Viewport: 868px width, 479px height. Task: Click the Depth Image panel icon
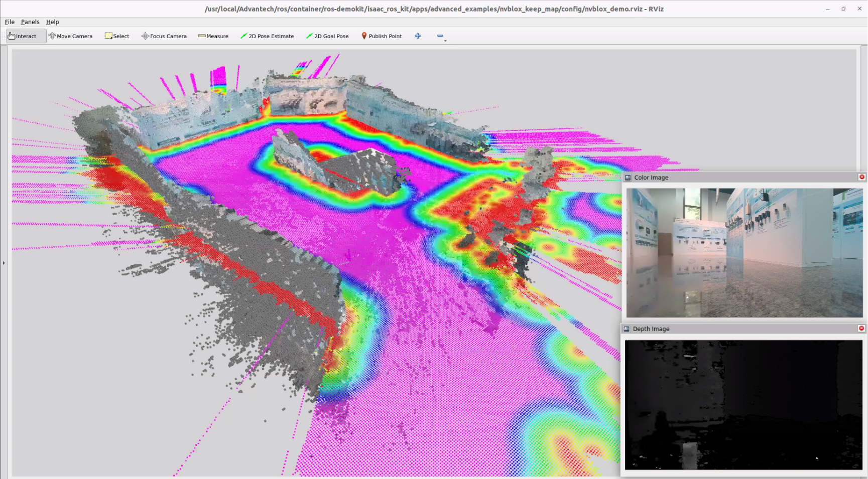click(x=627, y=329)
